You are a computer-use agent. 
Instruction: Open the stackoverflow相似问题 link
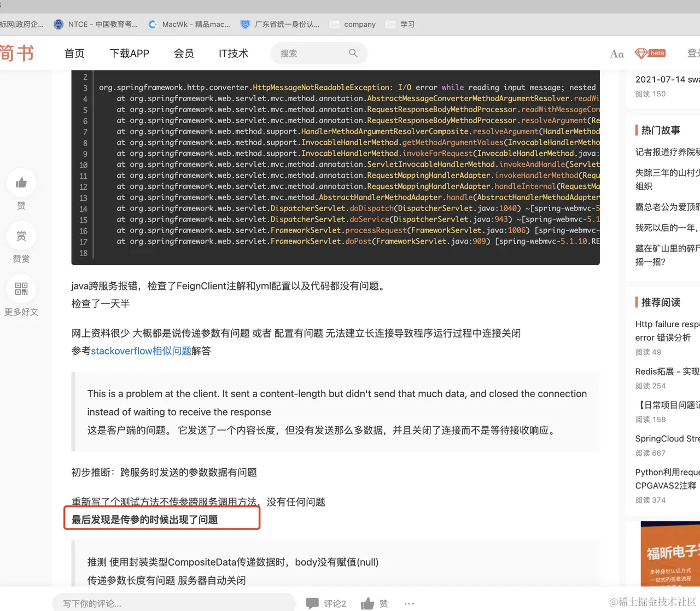[141, 351]
